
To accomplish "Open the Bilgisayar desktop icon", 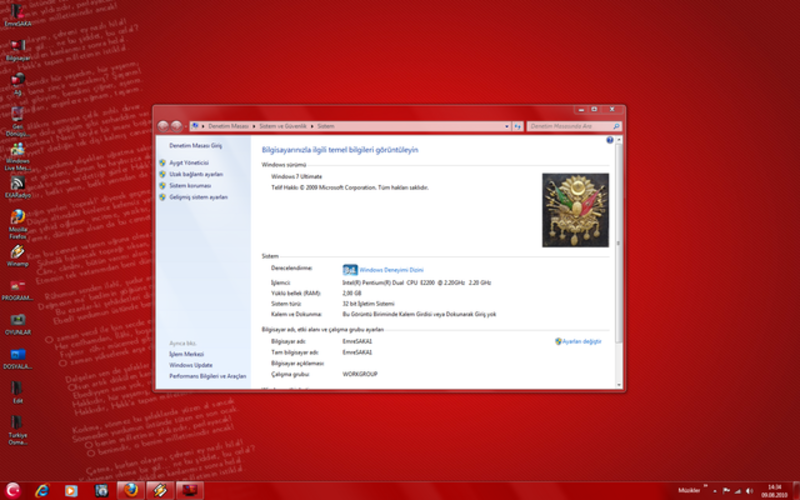I will click(17, 49).
